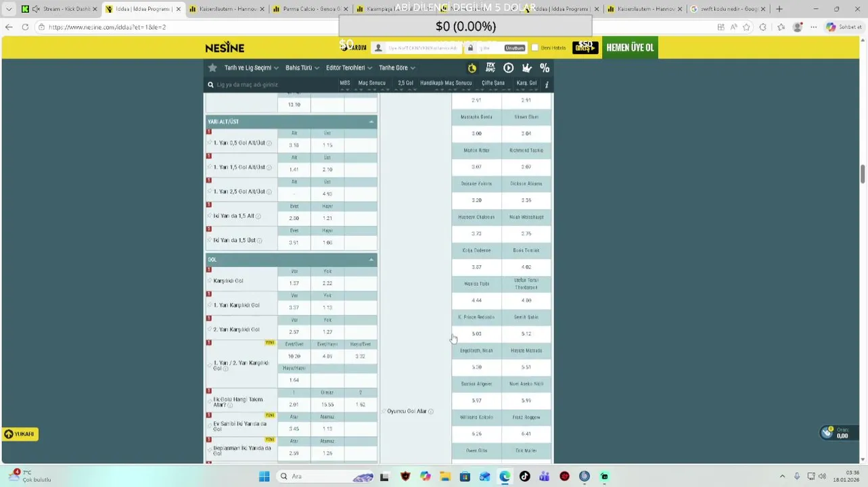Switch to Stream - Kick Dashboard browser tab
Image resolution: width=868 pixels, height=487 pixels.
60,9
